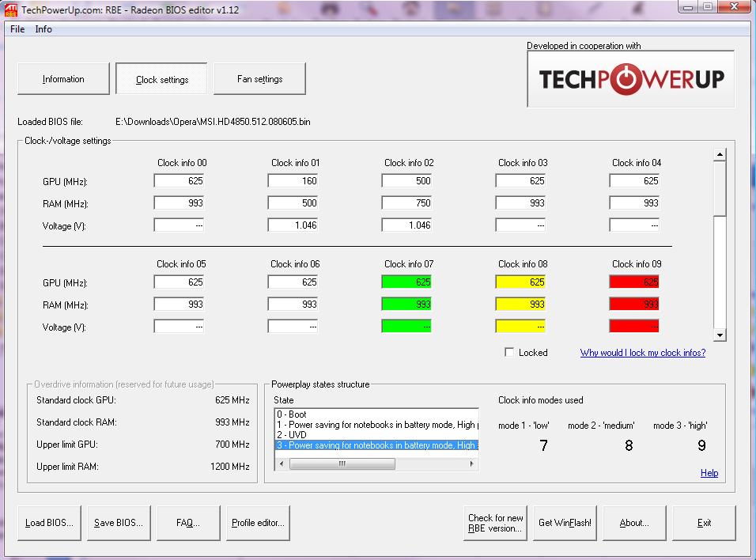Click state list scroll right arrow
Screen dimensions: 756x560
coord(471,464)
